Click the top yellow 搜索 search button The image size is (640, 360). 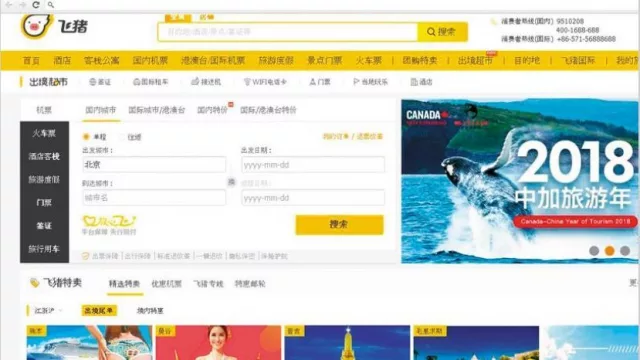442,32
